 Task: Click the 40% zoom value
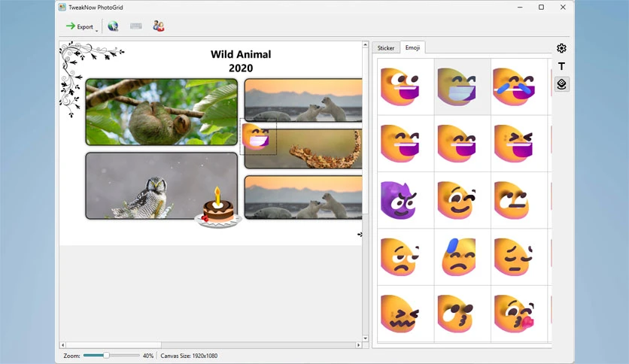point(148,356)
